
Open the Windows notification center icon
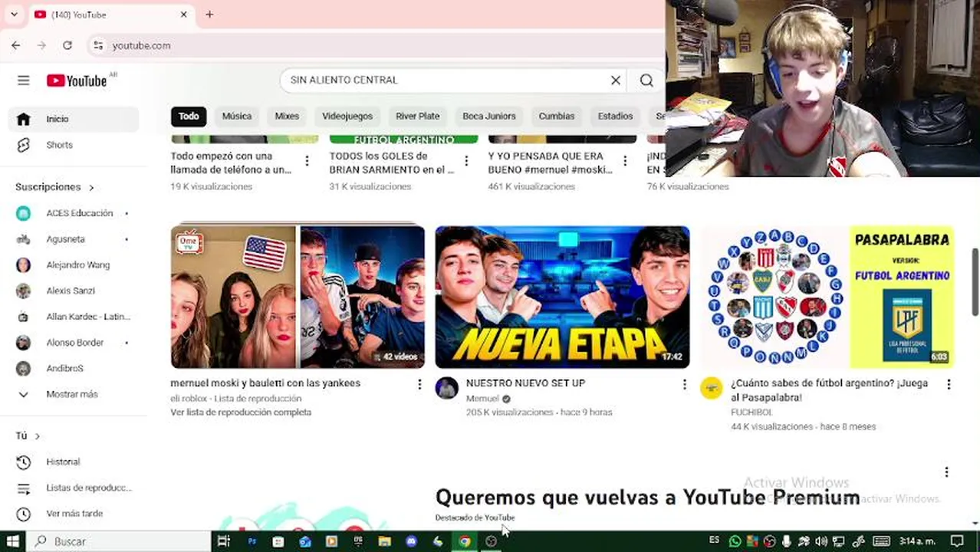point(957,541)
